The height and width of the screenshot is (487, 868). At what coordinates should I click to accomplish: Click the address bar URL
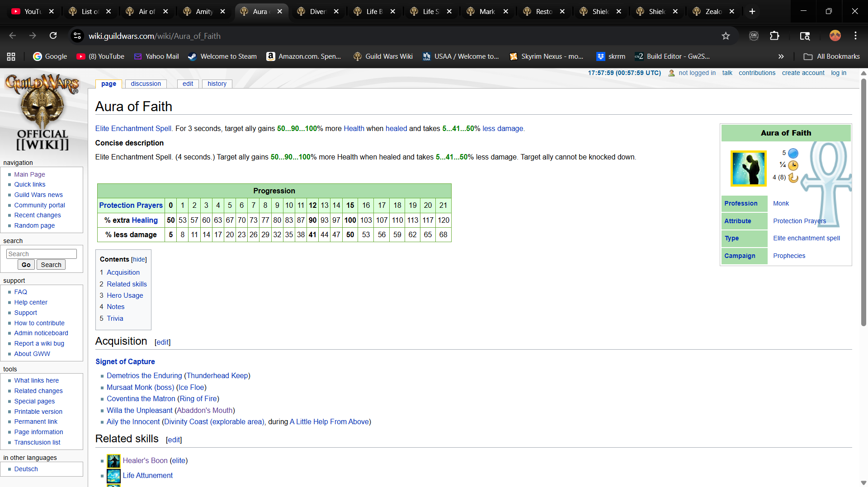[x=155, y=36]
